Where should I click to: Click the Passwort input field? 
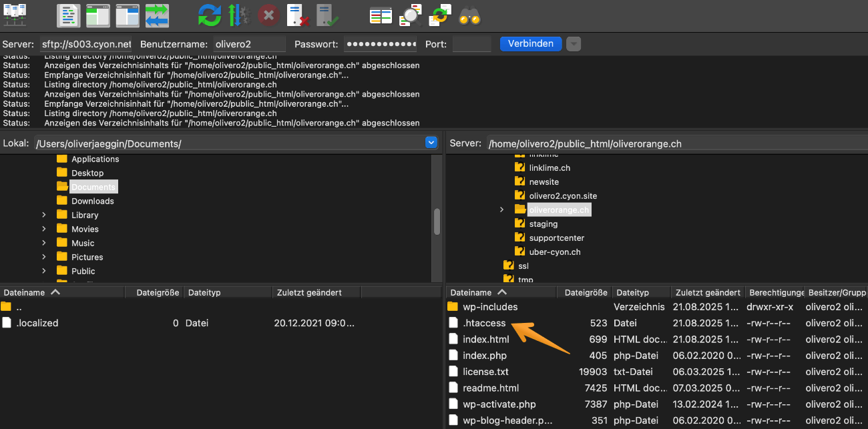[380, 44]
